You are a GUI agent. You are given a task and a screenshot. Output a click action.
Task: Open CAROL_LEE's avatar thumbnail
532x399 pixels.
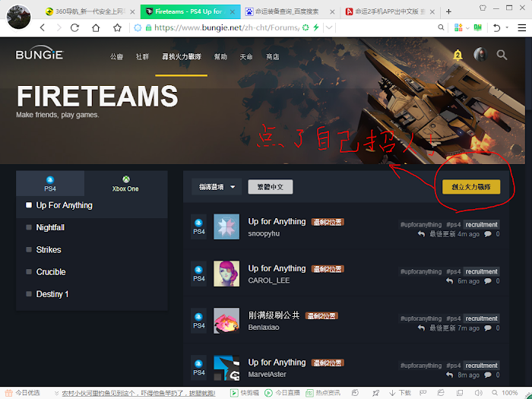click(226, 274)
